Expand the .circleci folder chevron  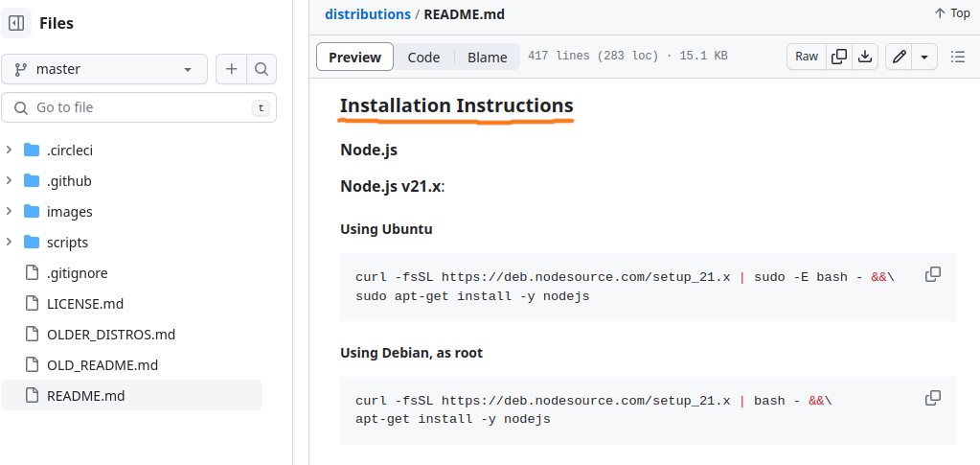(x=9, y=150)
